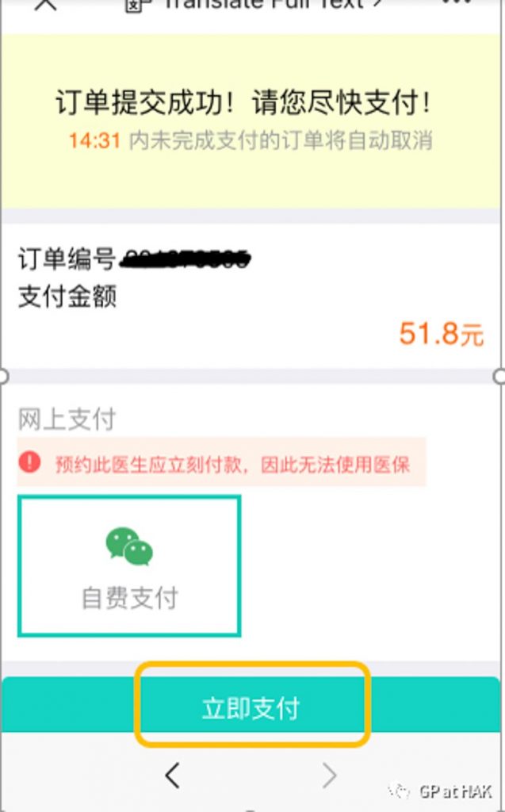Image resolution: width=505 pixels, height=812 pixels.
Task: Tap the 立即支付 pay now button
Action: (x=251, y=708)
